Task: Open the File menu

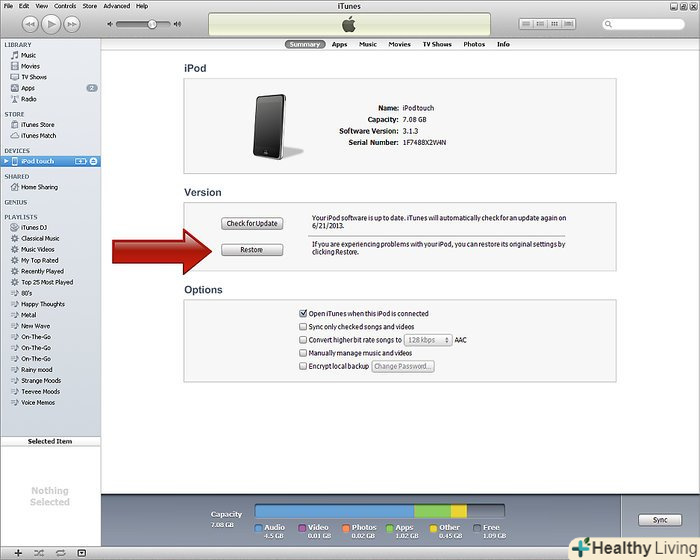Action: click(x=8, y=6)
